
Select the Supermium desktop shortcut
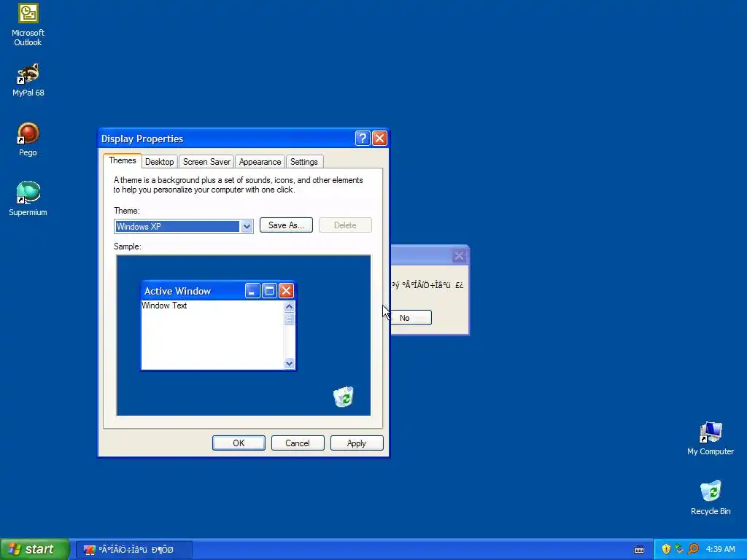click(28, 199)
